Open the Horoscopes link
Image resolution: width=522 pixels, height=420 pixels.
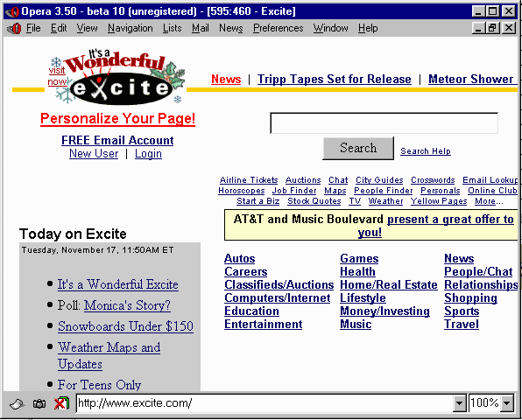point(242,191)
